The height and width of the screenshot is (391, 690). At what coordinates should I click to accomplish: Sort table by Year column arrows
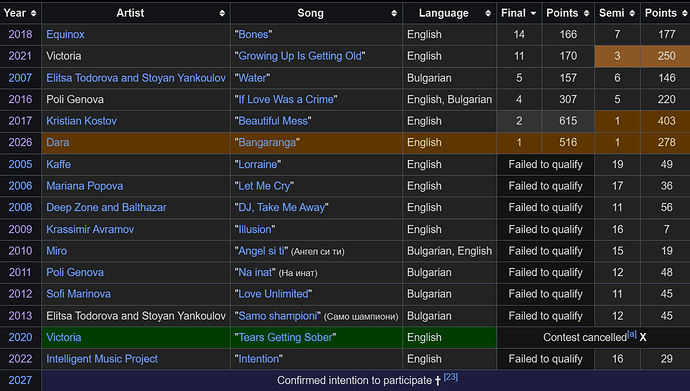[33, 13]
